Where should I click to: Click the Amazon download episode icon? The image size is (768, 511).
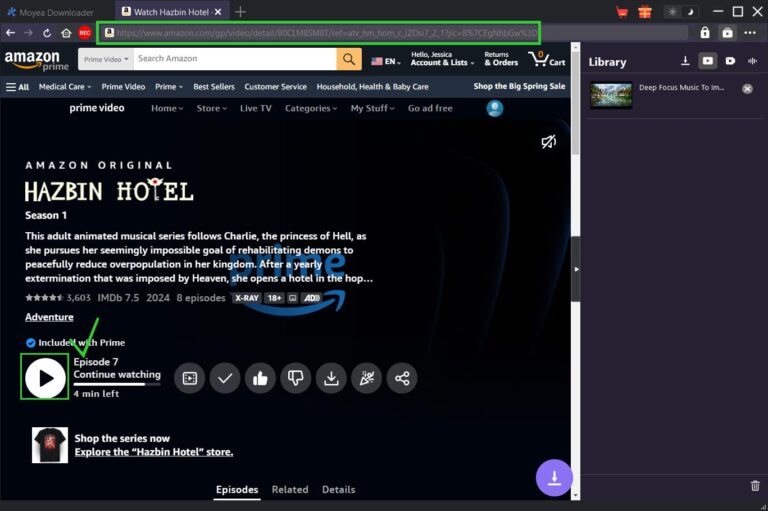330,377
